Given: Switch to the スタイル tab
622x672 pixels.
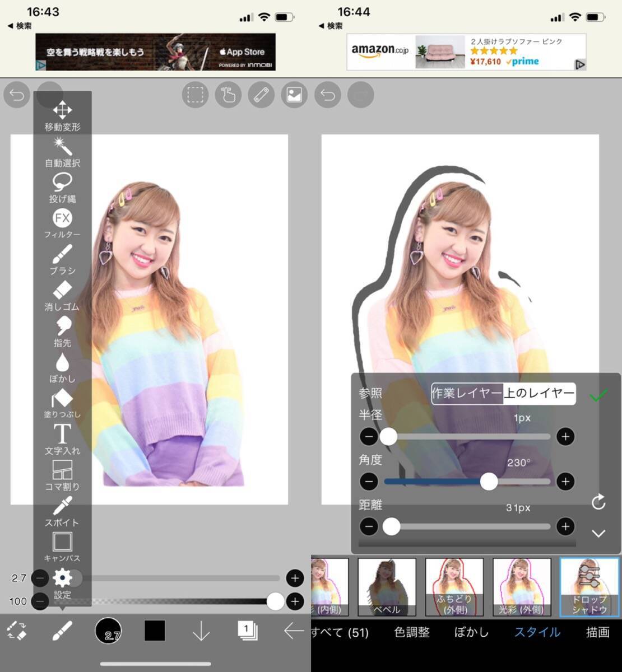Looking at the screenshot, I should 537,632.
